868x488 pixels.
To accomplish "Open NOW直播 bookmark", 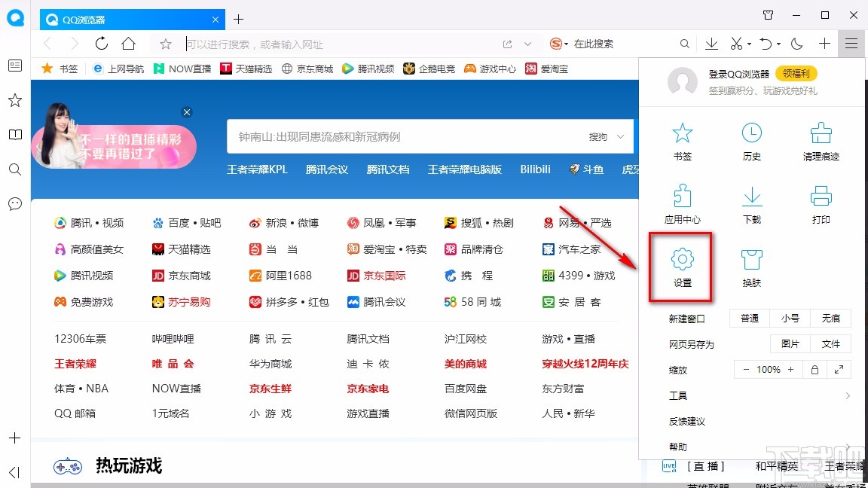I will click(182, 69).
